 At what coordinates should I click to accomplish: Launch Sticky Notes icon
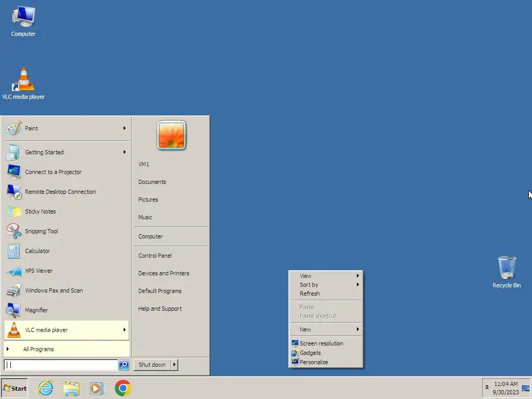(x=14, y=211)
